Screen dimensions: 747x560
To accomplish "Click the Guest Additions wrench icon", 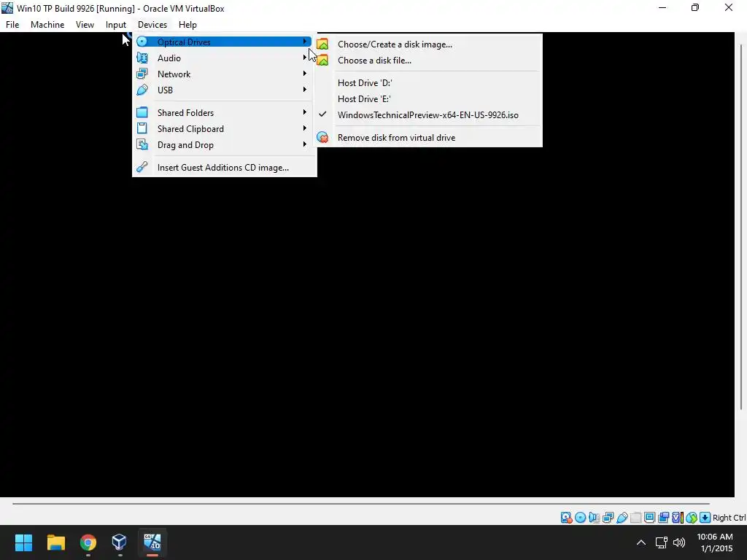I will click(142, 167).
